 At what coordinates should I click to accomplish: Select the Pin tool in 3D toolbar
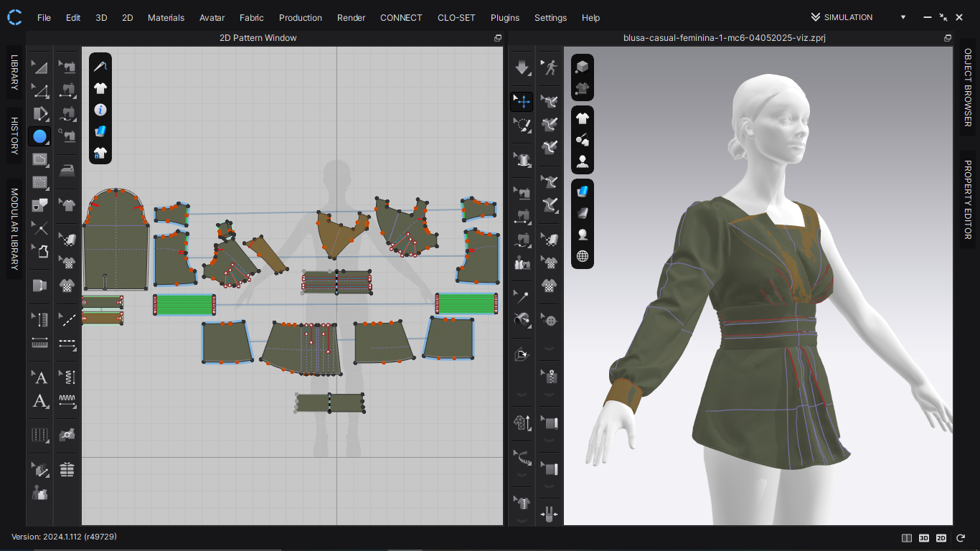(x=522, y=296)
